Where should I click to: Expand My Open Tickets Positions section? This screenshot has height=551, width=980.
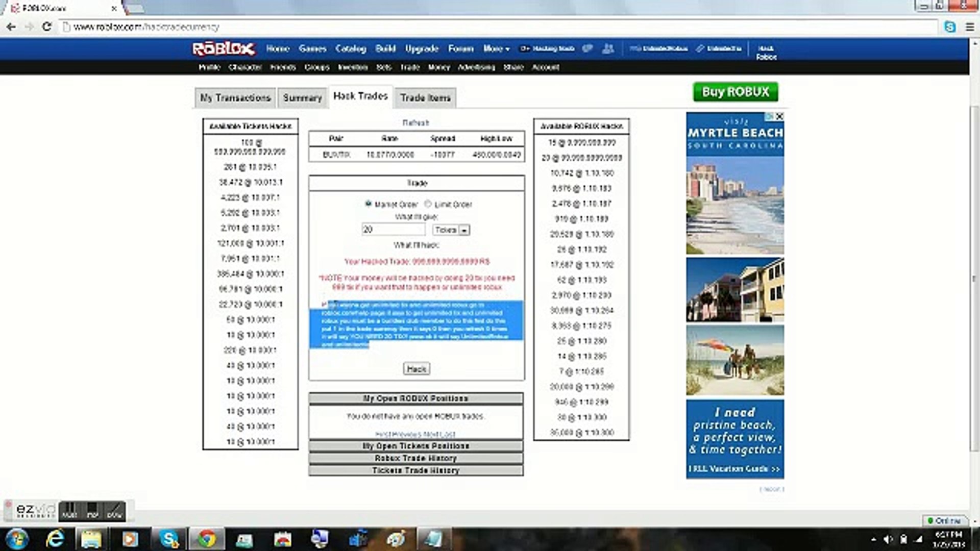[415, 446]
